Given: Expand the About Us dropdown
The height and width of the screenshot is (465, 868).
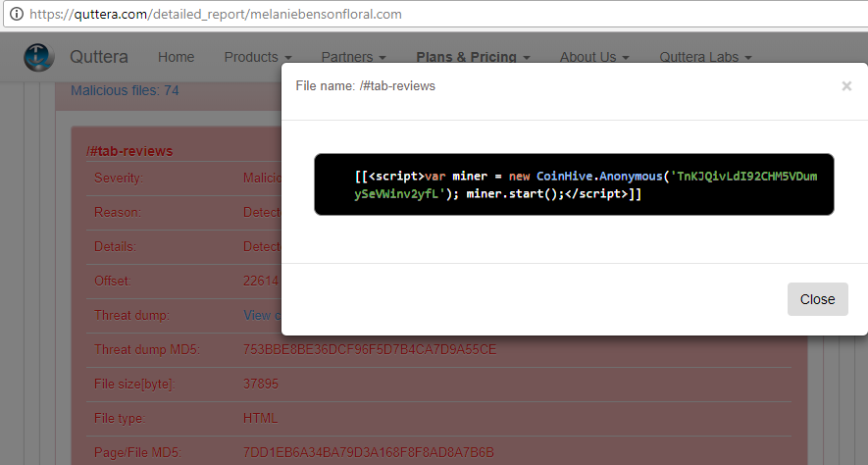Looking at the screenshot, I should 594,57.
